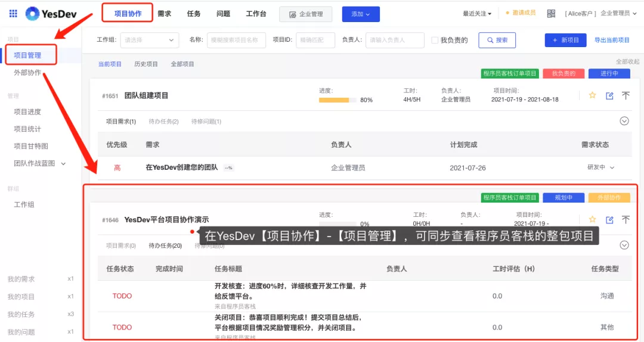Image resolution: width=644 pixels, height=342 pixels.
Task: Click the 企业管理 button
Action: [x=306, y=14]
